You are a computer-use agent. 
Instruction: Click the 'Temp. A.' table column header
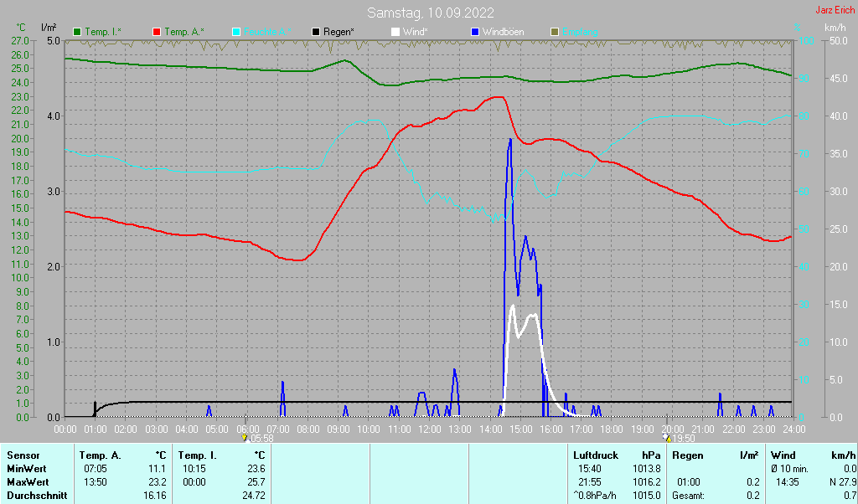101,455
